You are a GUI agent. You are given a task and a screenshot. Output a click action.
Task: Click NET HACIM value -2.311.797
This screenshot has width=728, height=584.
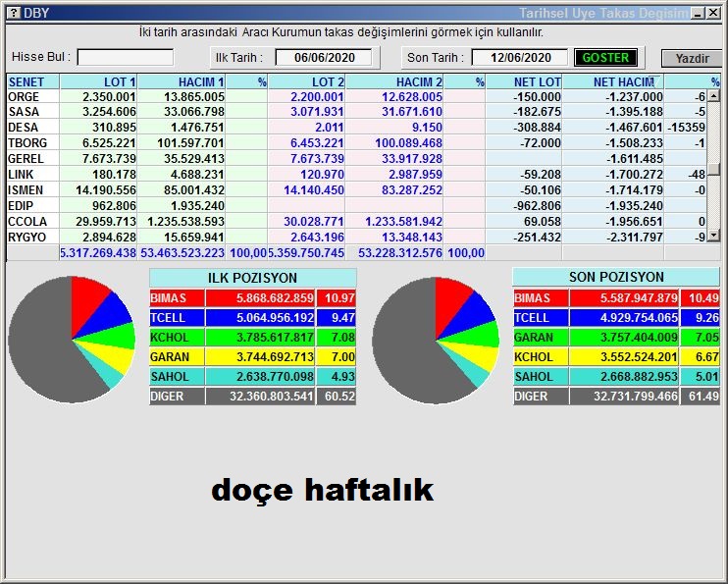click(x=634, y=237)
